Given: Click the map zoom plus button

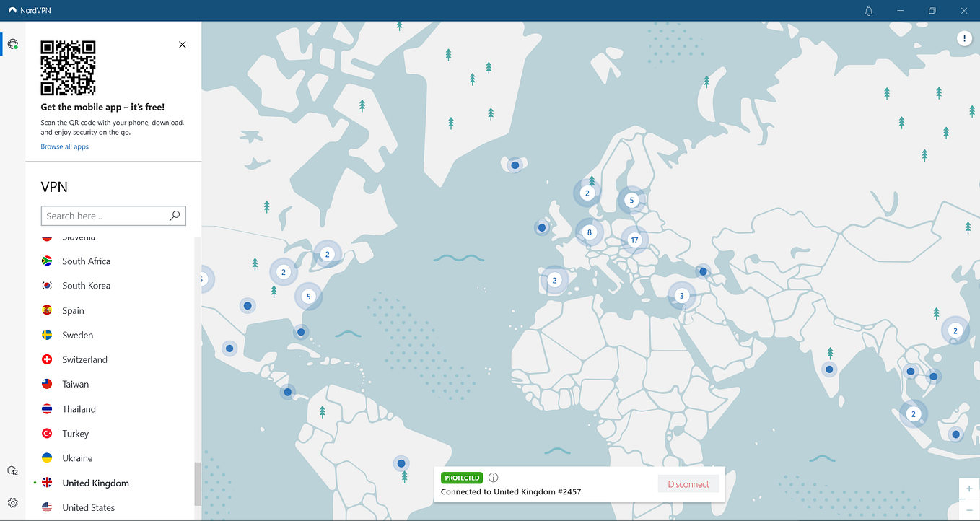Looking at the screenshot, I should [969, 489].
